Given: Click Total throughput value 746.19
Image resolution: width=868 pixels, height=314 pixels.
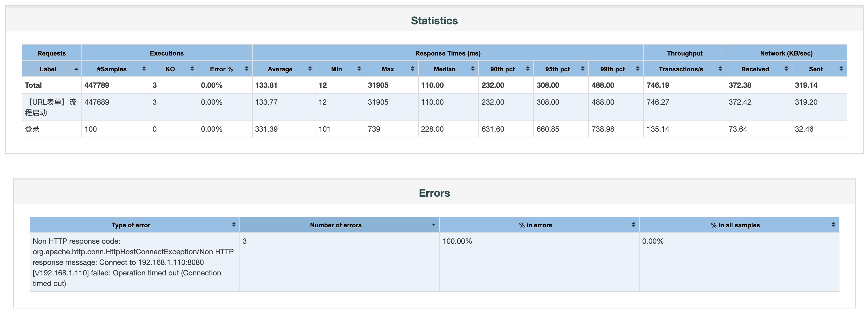Looking at the screenshot, I should click(x=658, y=85).
